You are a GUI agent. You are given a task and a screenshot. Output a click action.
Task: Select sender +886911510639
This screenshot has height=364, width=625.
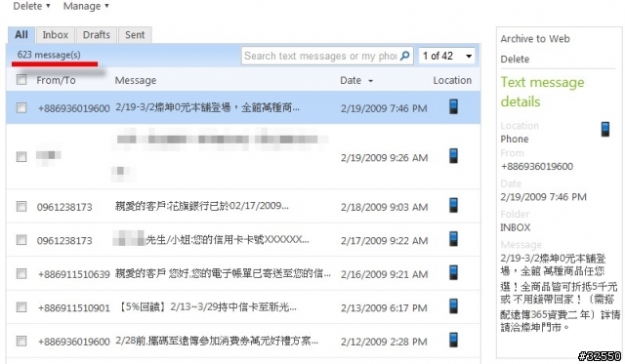click(x=74, y=274)
